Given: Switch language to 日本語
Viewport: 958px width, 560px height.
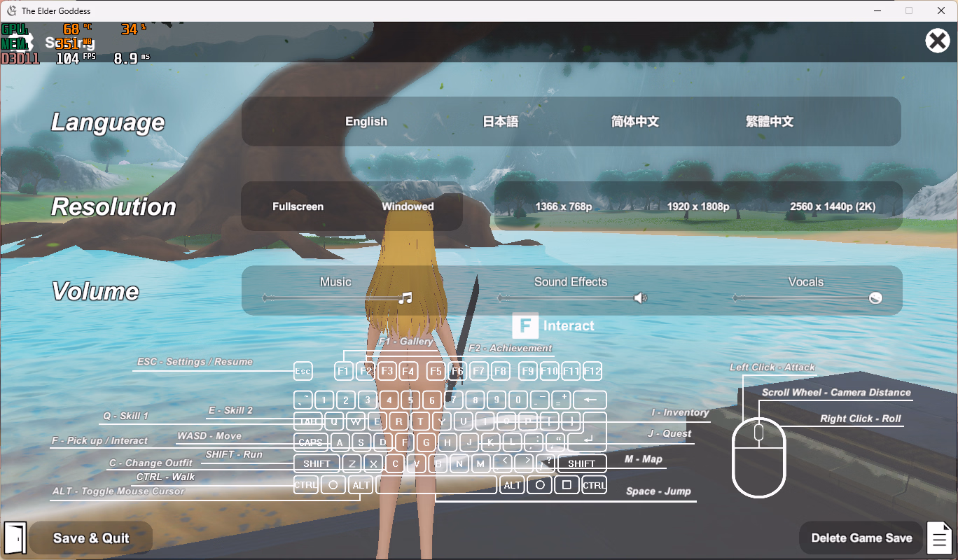Looking at the screenshot, I should pyautogui.click(x=501, y=121).
